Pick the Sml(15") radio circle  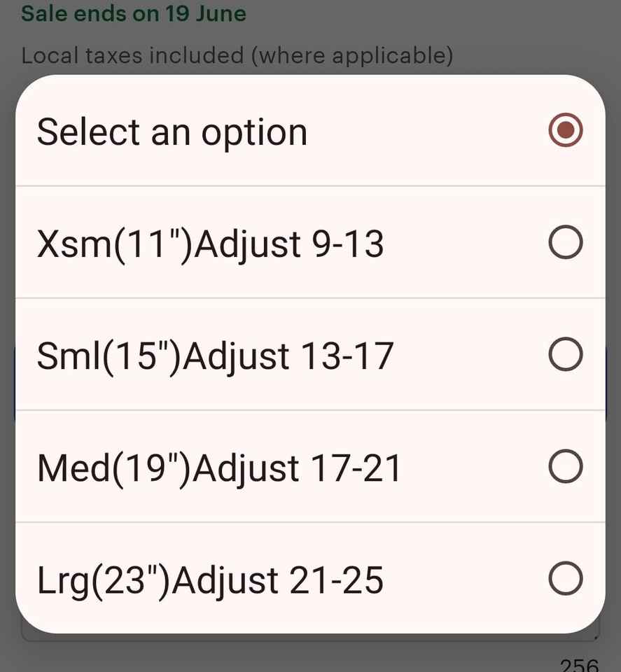pos(565,355)
